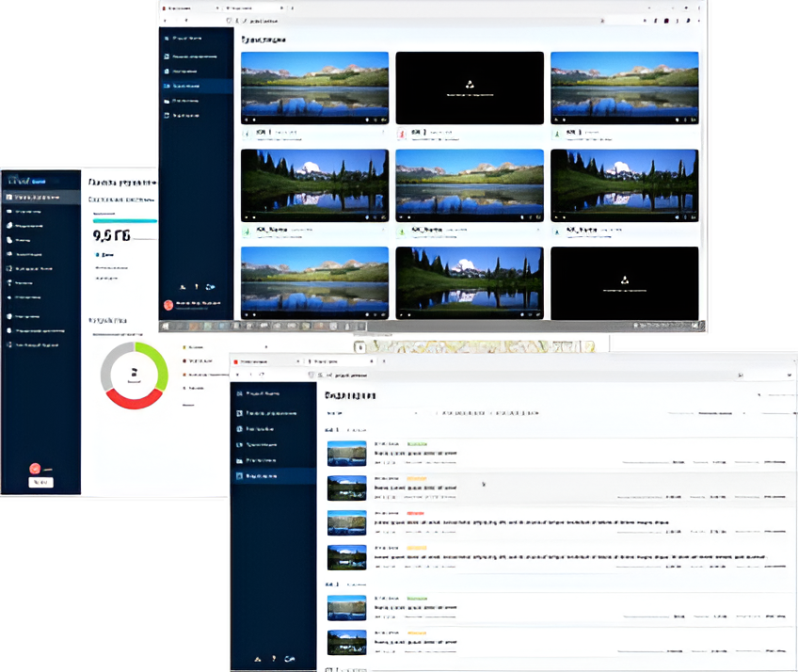Click the "9,5 ГБ" storage value

(111, 235)
